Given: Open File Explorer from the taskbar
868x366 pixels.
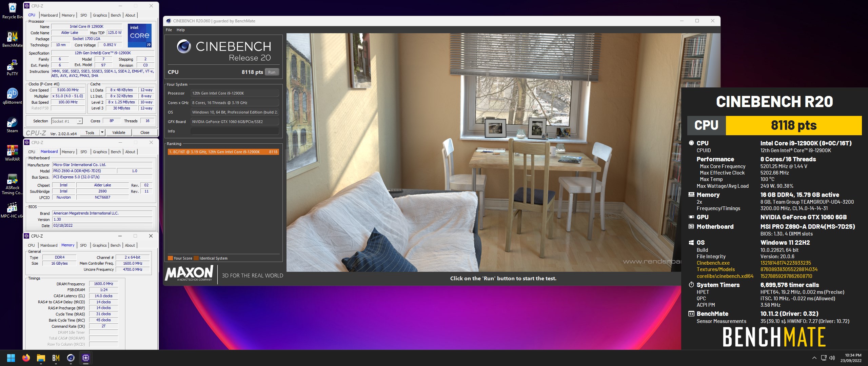Looking at the screenshot, I should point(41,358).
